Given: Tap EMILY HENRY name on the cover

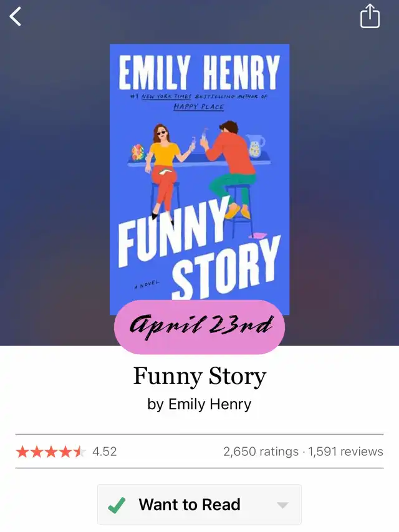Looking at the screenshot, I should pos(199,72).
